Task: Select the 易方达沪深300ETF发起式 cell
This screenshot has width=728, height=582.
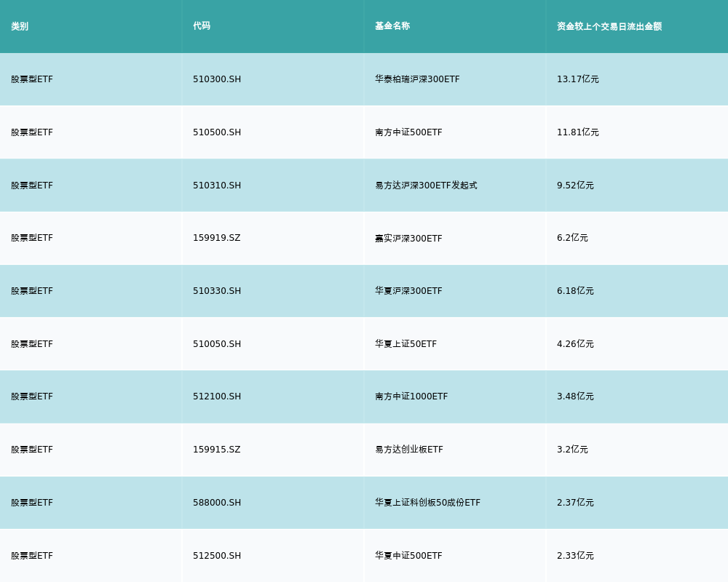Action: click(x=426, y=186)
